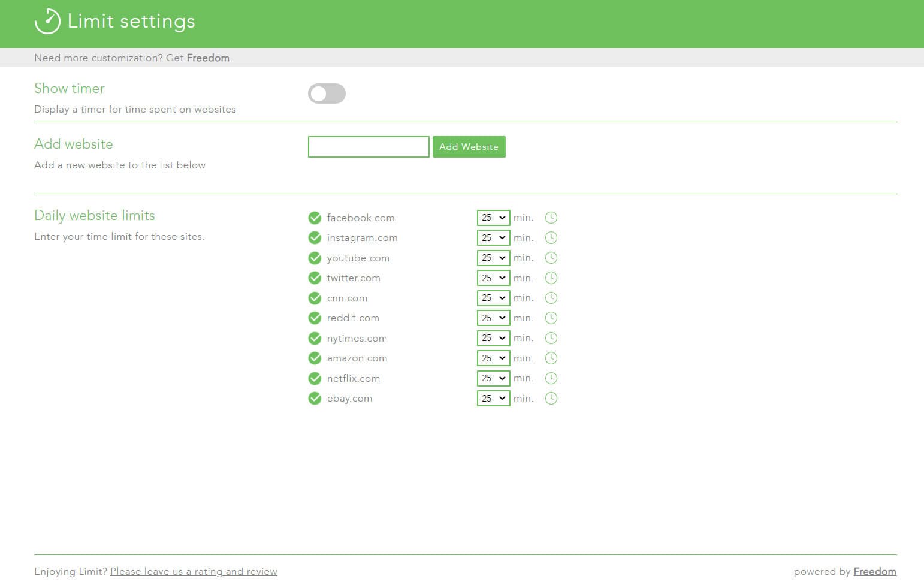The image size is (924, 585).
Task: Toggle the green checkmark for instagram.com
Action: pos(315,237)
